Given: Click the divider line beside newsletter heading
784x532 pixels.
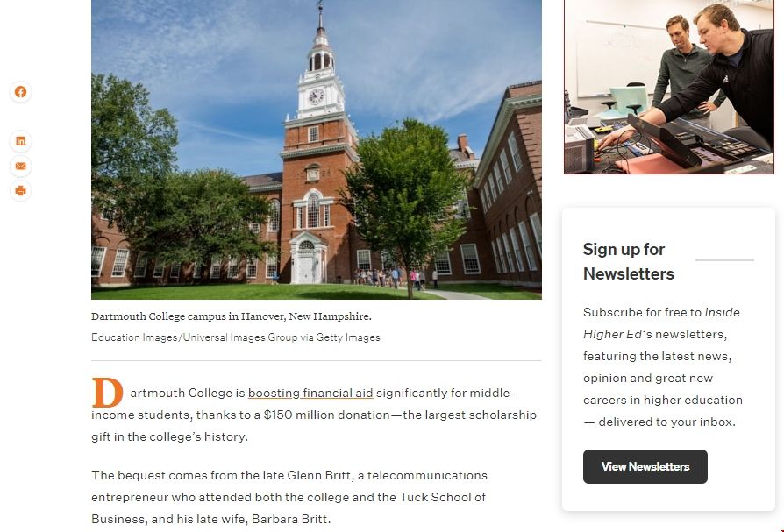Looking at the screenshot, I should point(724,260).
